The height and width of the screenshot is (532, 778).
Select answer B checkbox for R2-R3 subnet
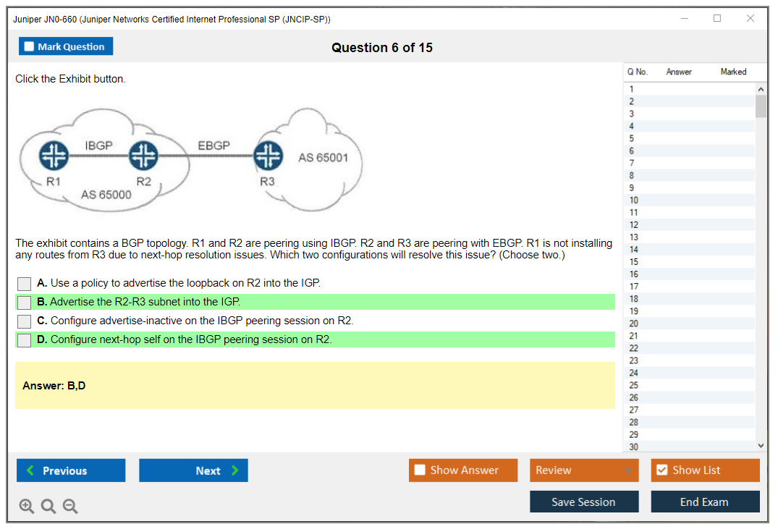pyautogui.click(x=25, y=303)
